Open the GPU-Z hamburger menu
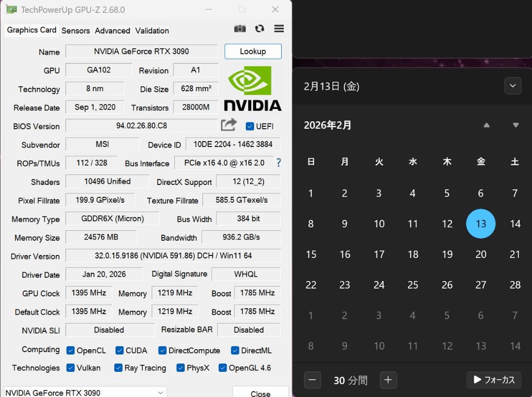 click(x=279, y=29)
